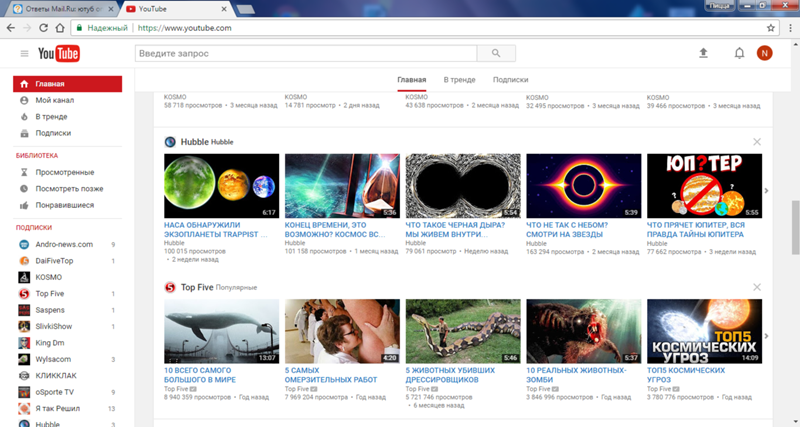Open ЧТО ПРЯЧЕТ ЮПИТЕР video title
Viewport: 800px width, 427px height.
(695, 230)
